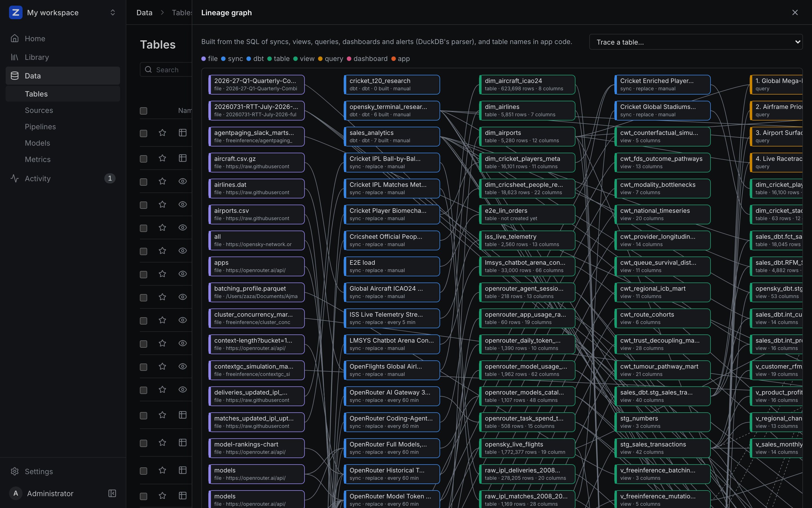Click the Data breadcrumb link

[x=144, y=12]
